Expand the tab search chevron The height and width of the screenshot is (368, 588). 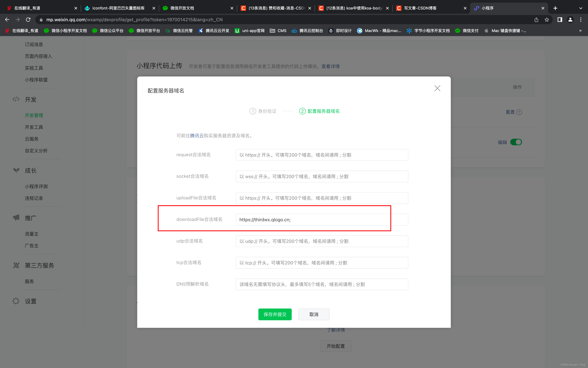point(581,8)
